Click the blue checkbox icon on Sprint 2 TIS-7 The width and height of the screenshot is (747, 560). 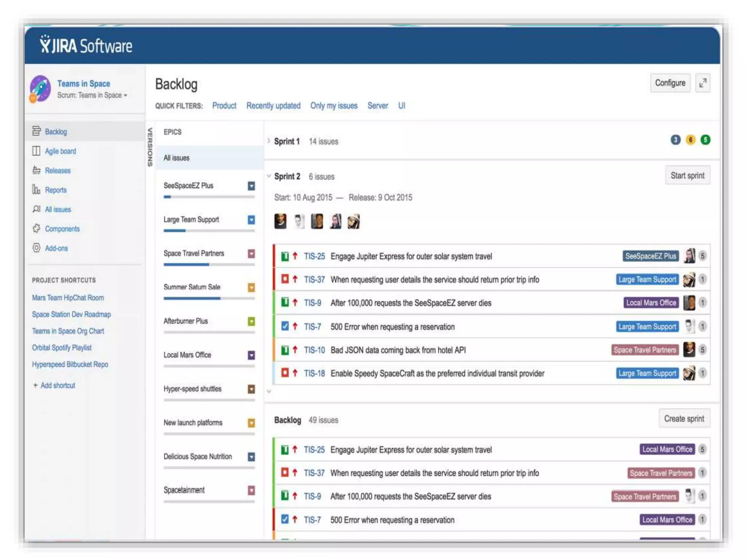point(285,326)
